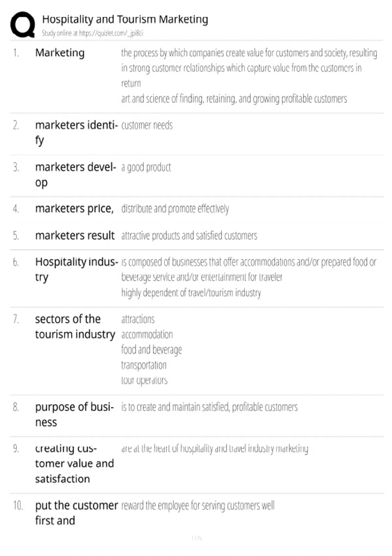Viewport: 392px width, 556px height.
Task: Select term "marketers price,"
Action: [x=74, y=209]
